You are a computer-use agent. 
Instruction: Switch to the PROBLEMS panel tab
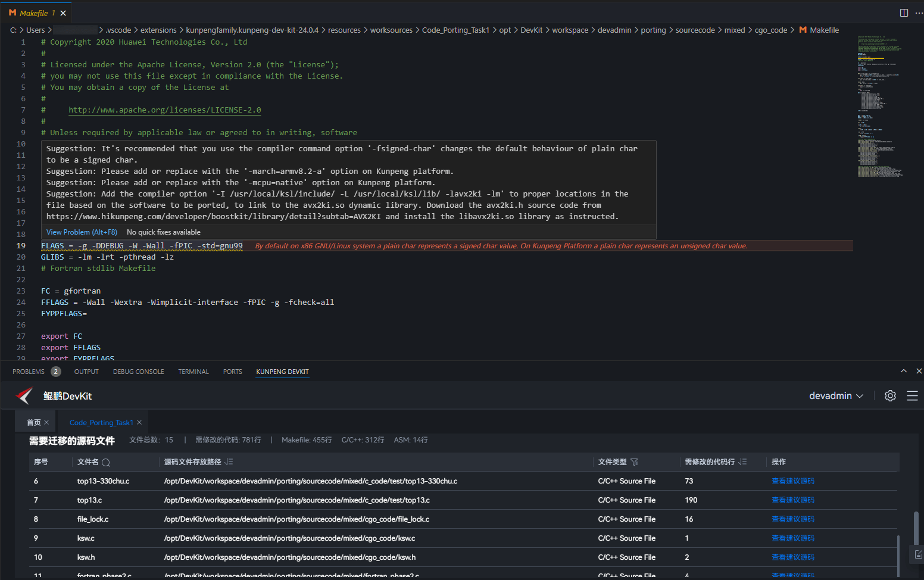29,372
